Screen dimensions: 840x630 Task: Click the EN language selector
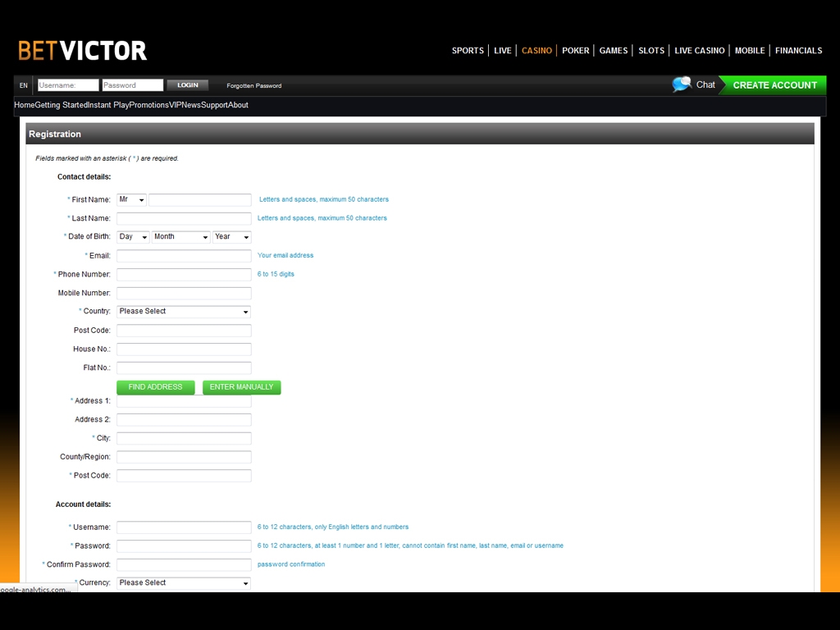point(24,85)
